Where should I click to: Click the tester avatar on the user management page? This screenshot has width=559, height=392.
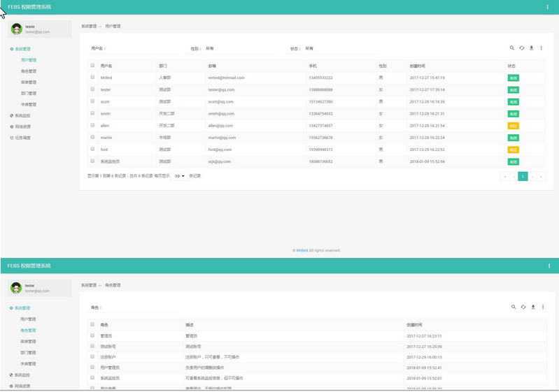pos(17,29)
